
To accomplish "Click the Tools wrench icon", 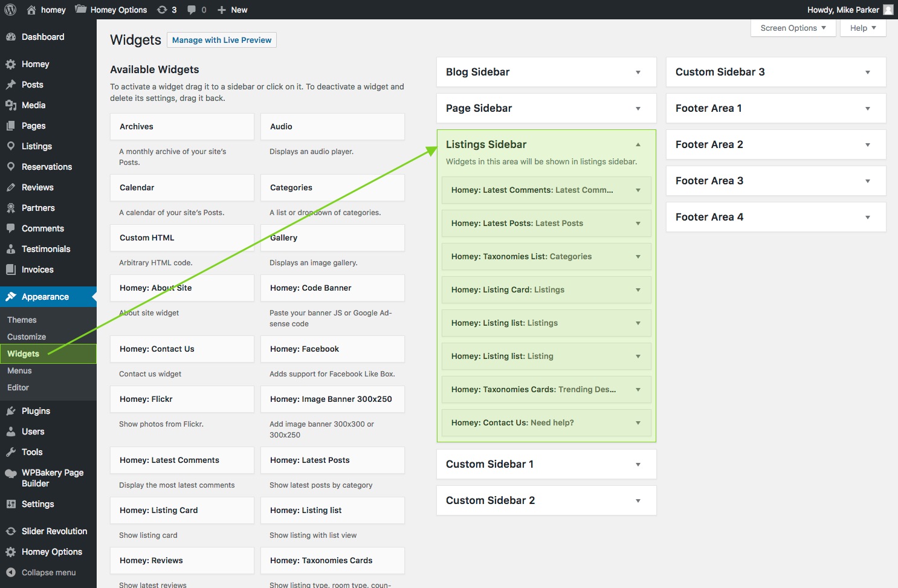I will (11, 452).
